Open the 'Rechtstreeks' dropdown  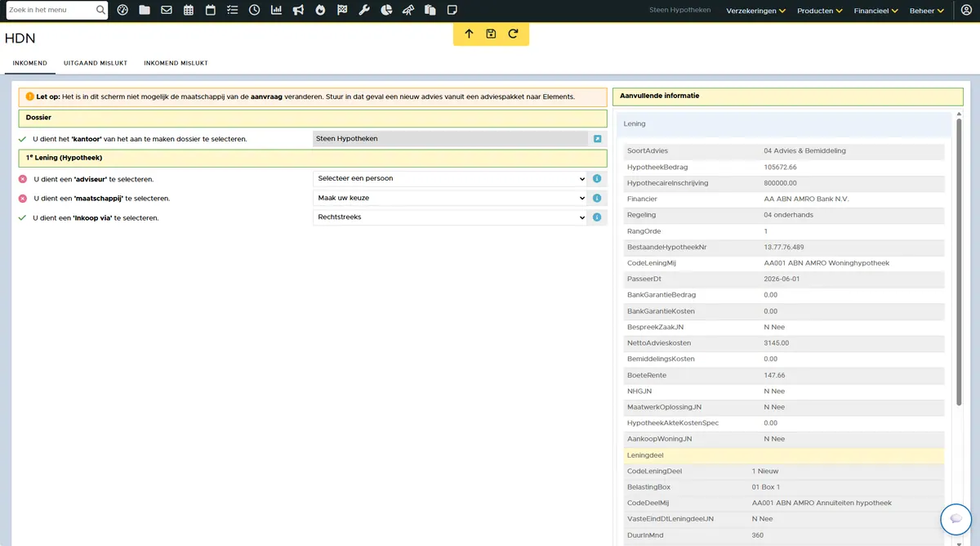pos(450,217)
